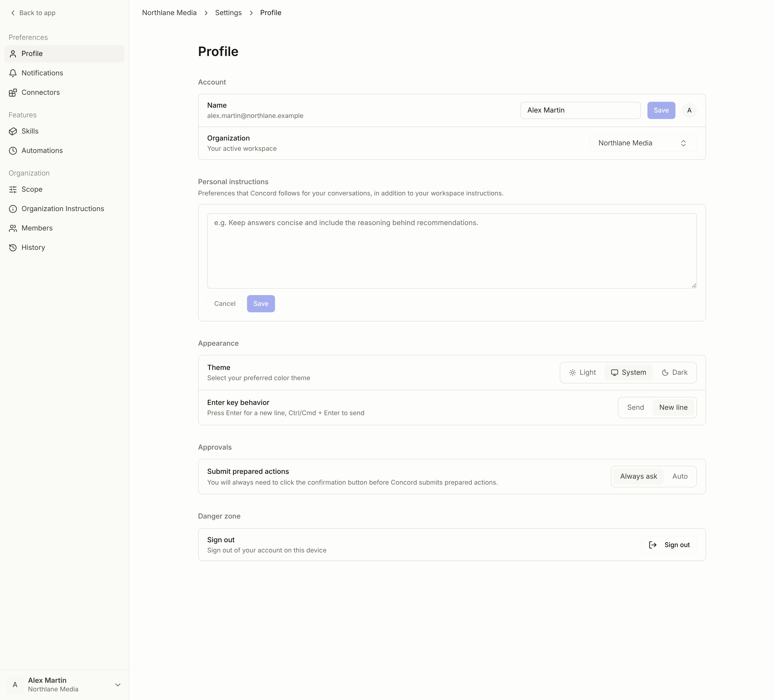The image size is (775, 700).
Task: Click the Northlane Media breadcrumb link
Action: pyautogui.click(x=169, y=13)
